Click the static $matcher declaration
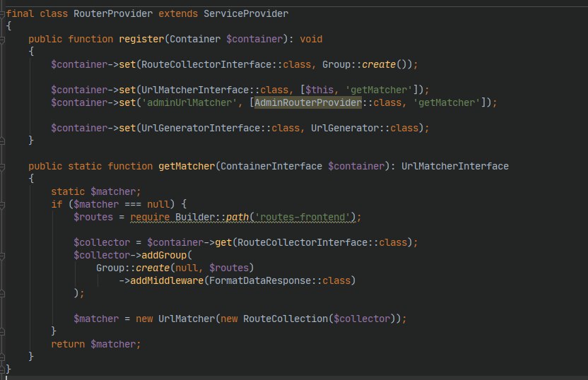Image resolution: width=588 pixels, height=380 pixels. [x=95, y=192]
